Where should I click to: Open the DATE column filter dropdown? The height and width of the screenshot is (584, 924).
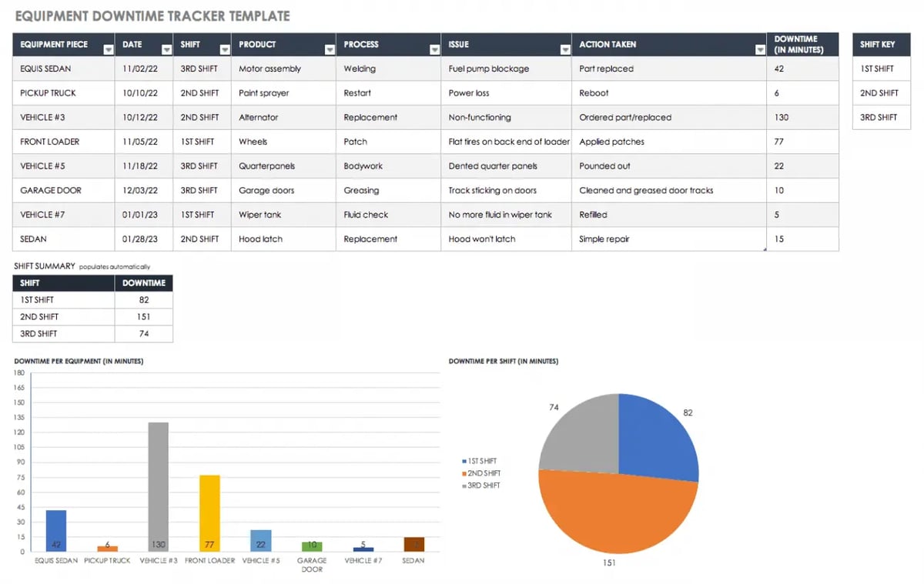(167, 48)
